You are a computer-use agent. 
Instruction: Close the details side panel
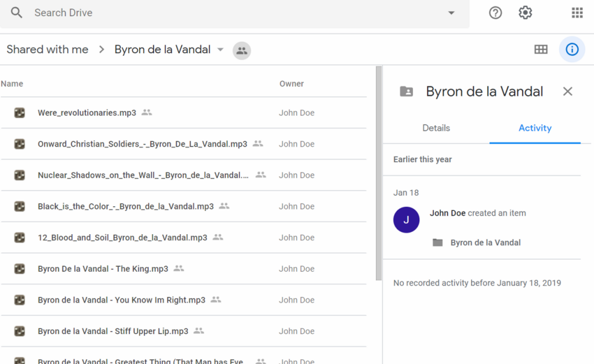567,91
